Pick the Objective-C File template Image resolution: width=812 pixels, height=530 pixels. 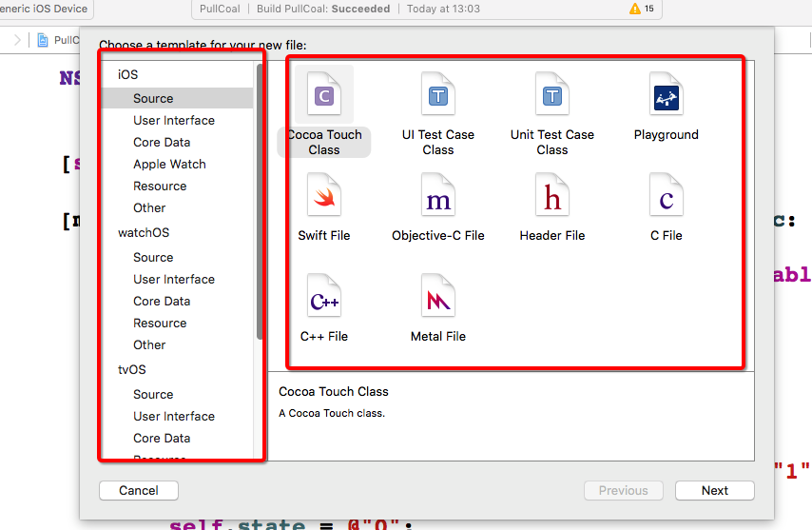(438, 207)
